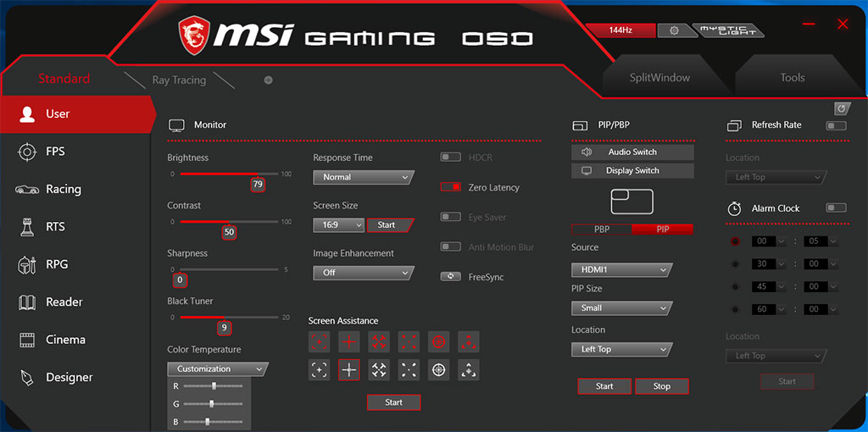Click the Audio Switch button
The width and height of the screenshot is (868, 432).
(x=632, y=152)
